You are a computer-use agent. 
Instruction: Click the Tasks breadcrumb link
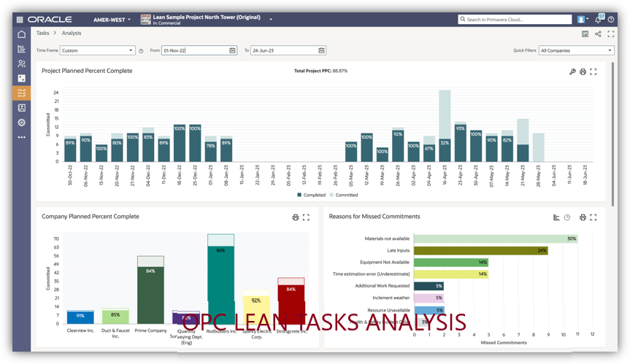pyautogui.click(x=43, y=33)
